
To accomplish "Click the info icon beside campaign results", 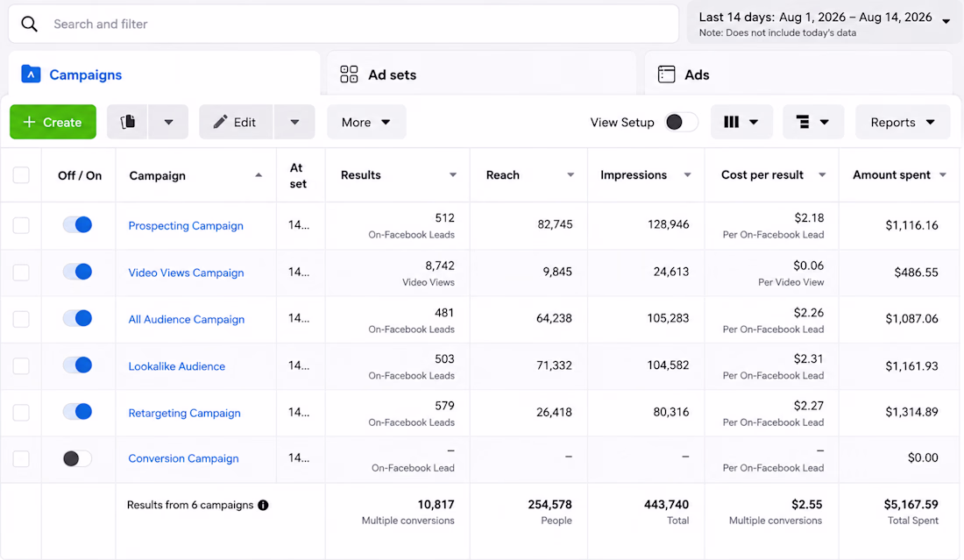I will (x=263, y=506).
